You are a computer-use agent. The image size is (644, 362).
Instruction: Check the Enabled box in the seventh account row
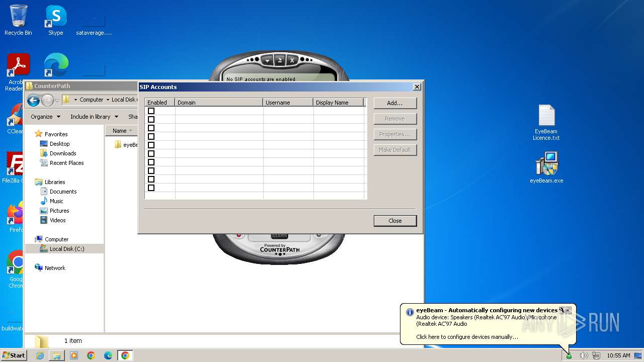[x=151, y=162]
